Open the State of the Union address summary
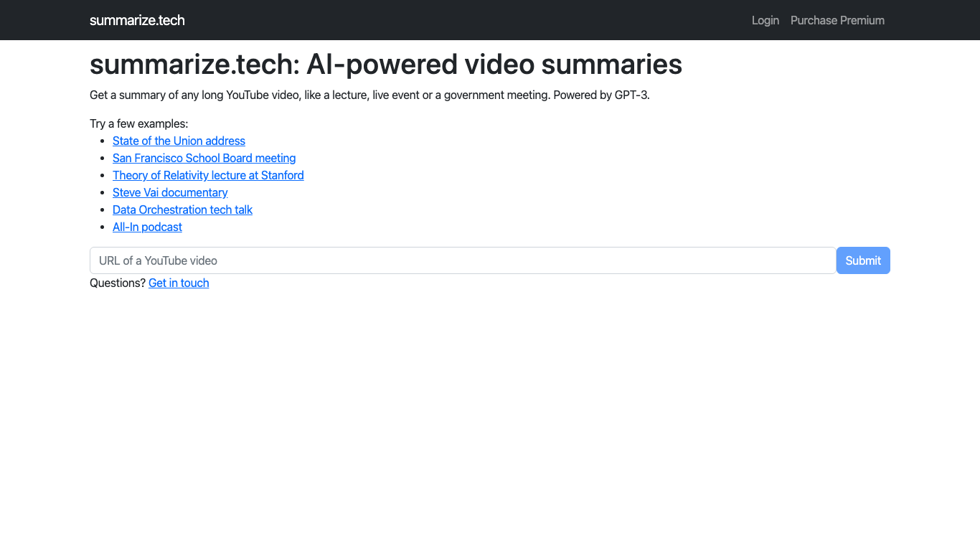Image resolution: width=980 pixels, height=551 pixels. [x=179, y=141]
